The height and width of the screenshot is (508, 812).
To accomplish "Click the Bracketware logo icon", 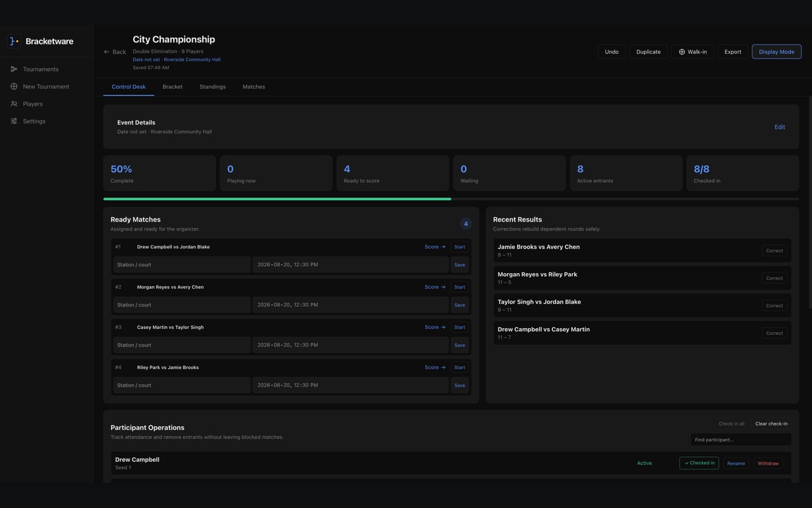I will pos(14,41).
